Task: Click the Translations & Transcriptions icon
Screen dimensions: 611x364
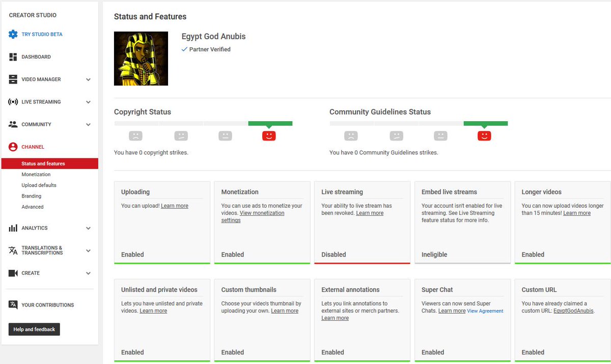Action: pyautogui.click(x=13, y=250)
